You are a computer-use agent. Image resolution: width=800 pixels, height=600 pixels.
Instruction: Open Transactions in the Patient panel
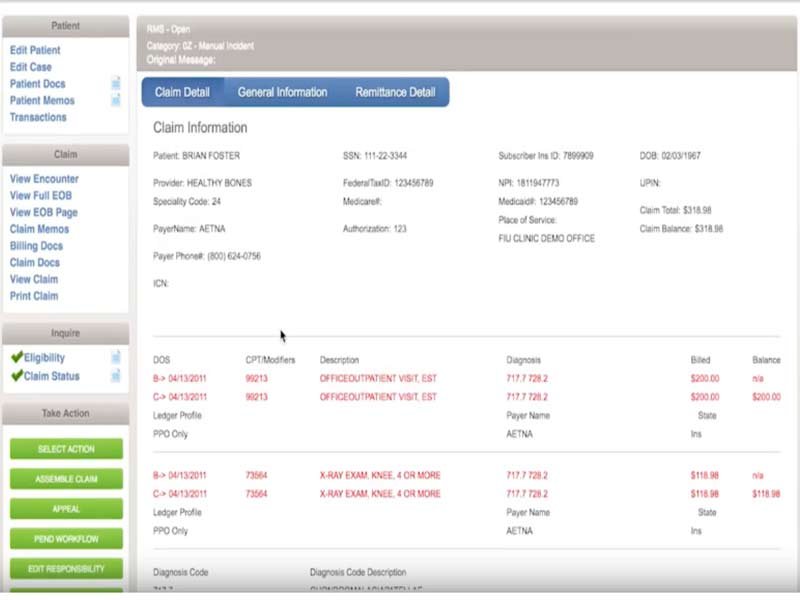(x=38, y=117)
